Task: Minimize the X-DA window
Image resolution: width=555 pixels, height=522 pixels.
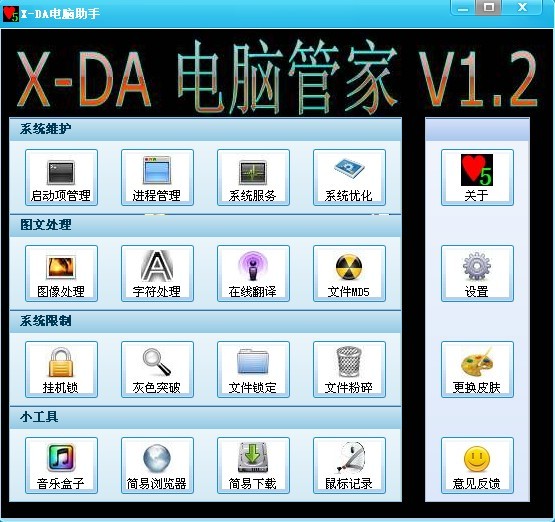Action: [463, 7]
